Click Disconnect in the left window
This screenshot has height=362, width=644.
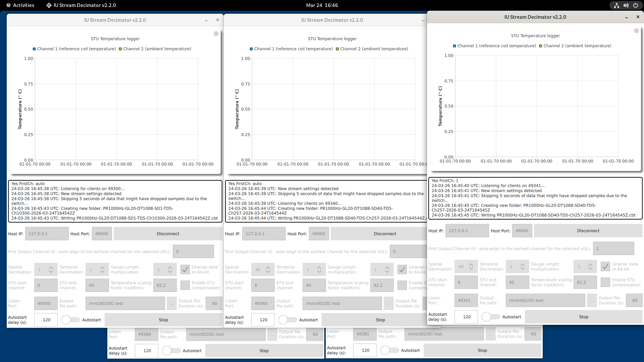[x=168, y=234]
